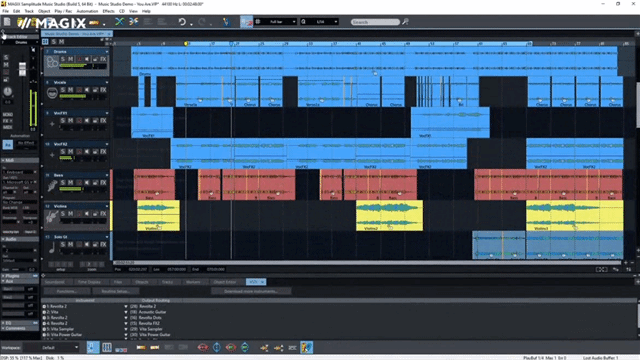Click the crossfade tool icon in top toolbar
Image resolution: width=640 pixels, height=360 pixels.
point(119,22)
